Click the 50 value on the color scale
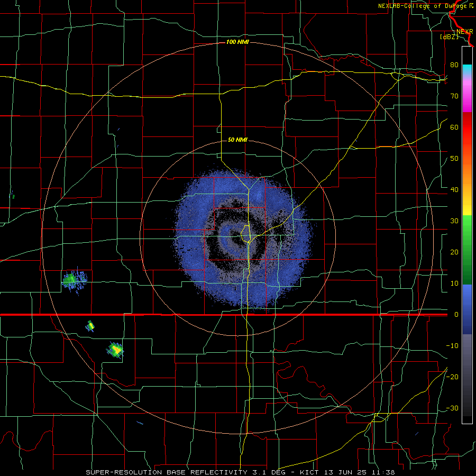This screenshot has height=476, width=476. [x=454, y=159]
